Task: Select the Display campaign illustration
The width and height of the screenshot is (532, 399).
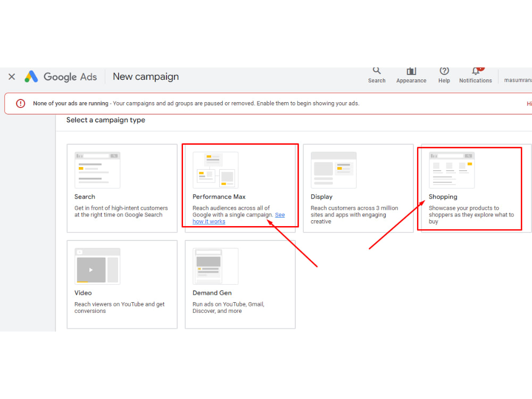Action: tap(334, 170)
